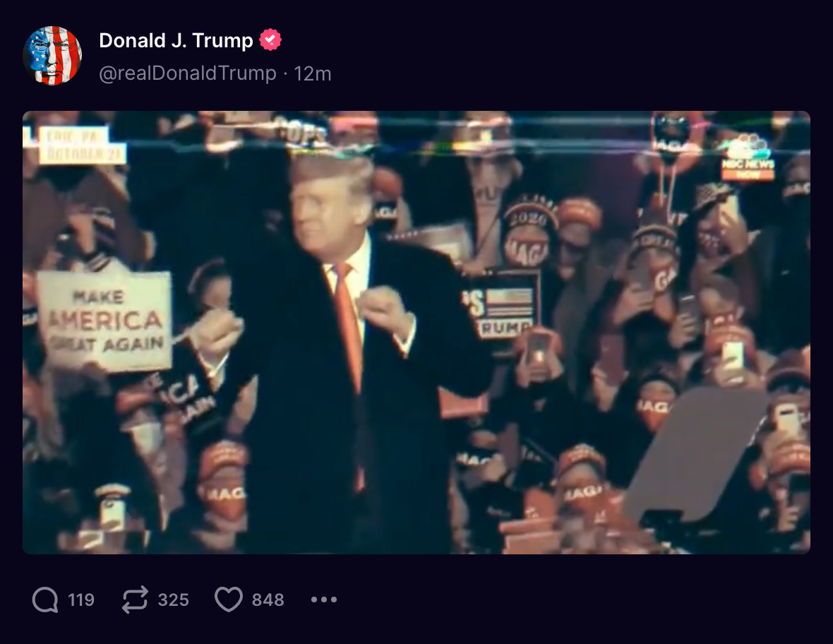Click the orange tie in the video

pos(349,345)
